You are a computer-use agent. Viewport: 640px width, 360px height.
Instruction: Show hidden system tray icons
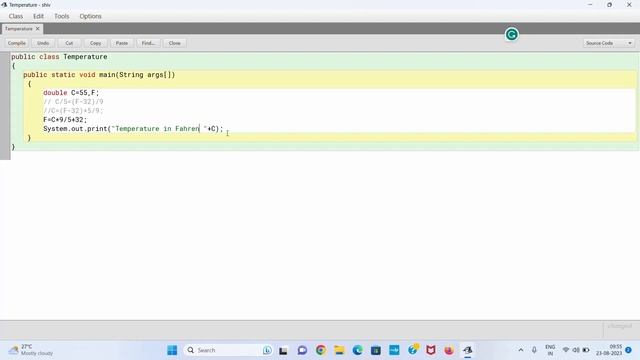521,350
